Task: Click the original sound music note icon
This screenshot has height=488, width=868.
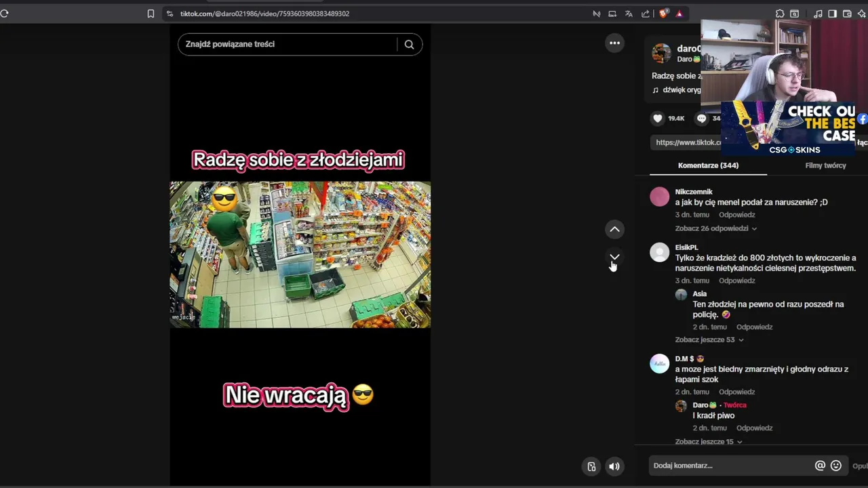Action: (655, 89)
